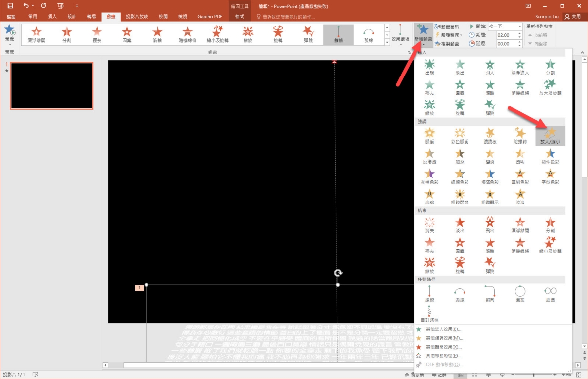Switch to the 轉場 ribbon tab
The width and height of the screenshot is (588, 379).
click(91, 16)
